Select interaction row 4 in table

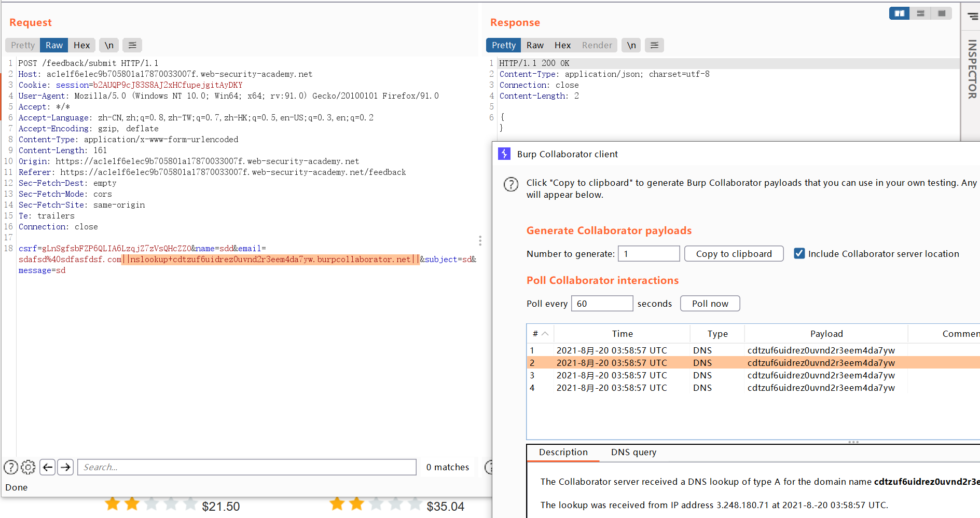(x=753, y=388)
